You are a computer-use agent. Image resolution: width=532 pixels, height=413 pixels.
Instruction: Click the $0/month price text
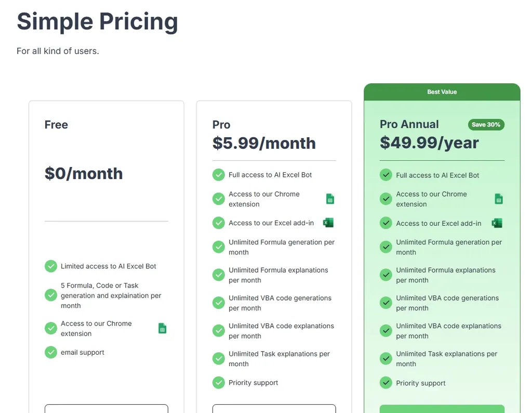[84, 173]
